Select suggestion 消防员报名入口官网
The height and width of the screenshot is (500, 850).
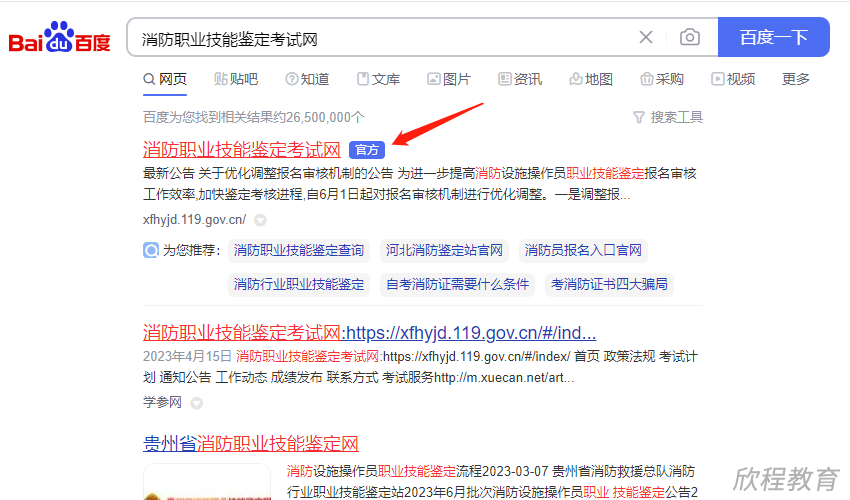(583, 251)
